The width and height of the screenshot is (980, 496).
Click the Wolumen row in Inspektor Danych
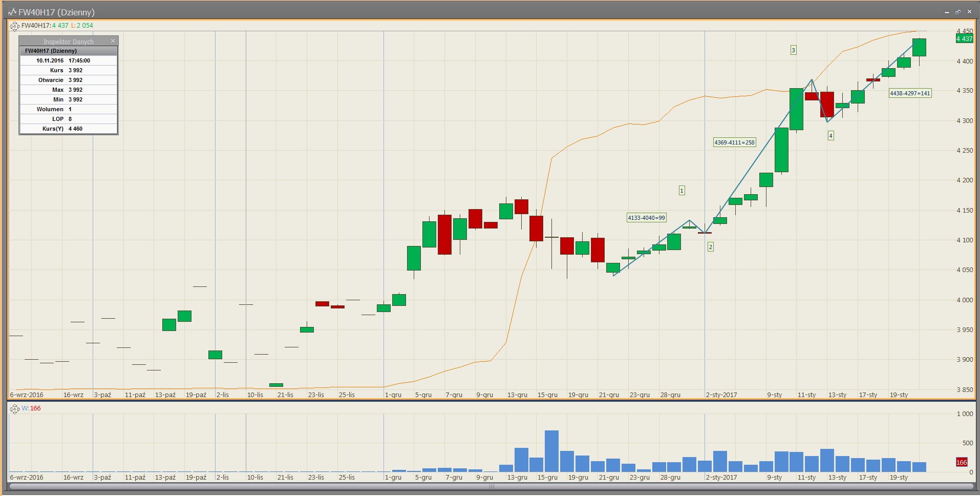coord(69,109)
